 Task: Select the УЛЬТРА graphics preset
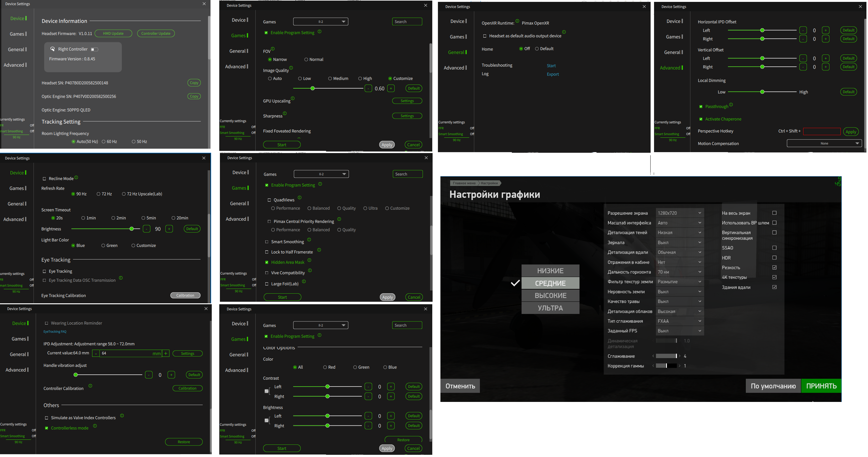[550, 308]
